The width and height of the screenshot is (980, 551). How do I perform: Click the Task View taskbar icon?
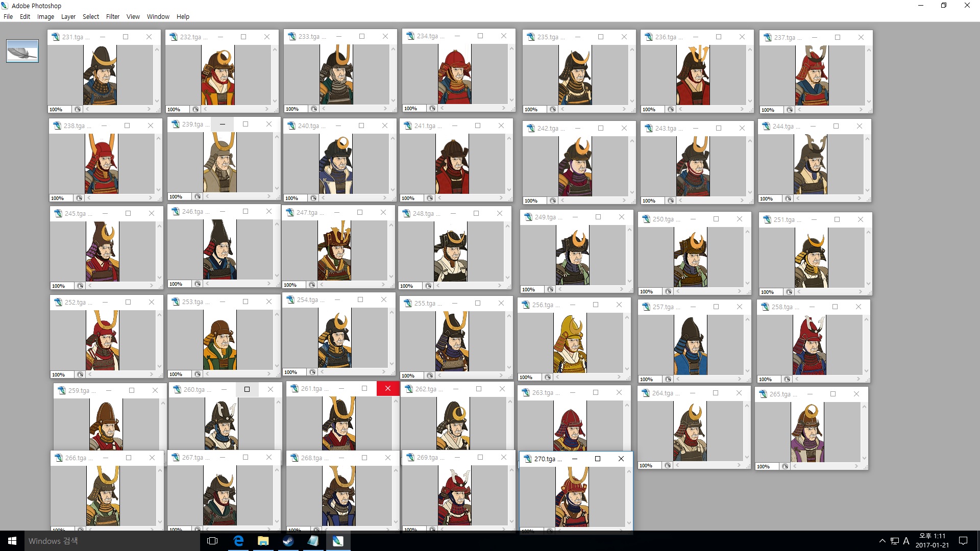click(x=213, y=541)
